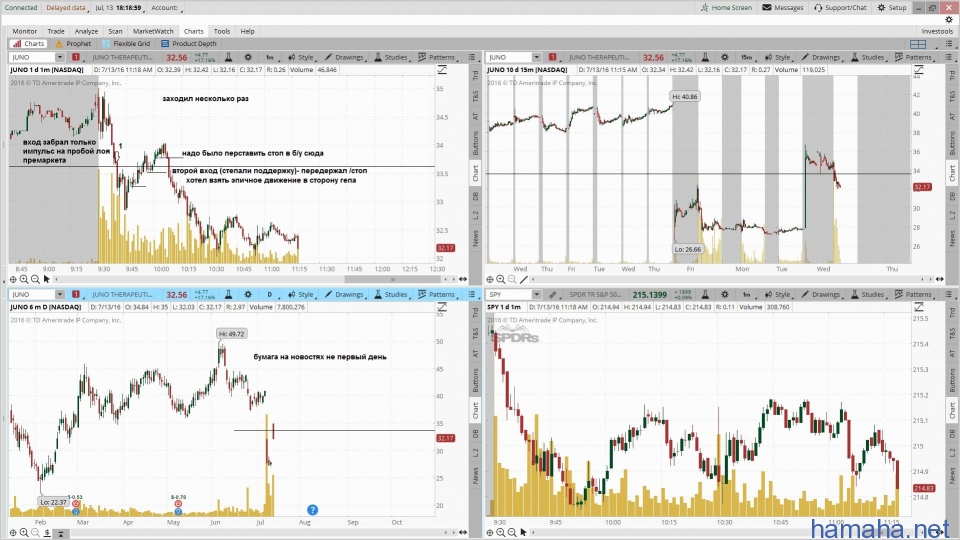The image size is (960, 540).
Task: Zoom out below the JUNO 1m chart
Action: click(x=35, y=279)
